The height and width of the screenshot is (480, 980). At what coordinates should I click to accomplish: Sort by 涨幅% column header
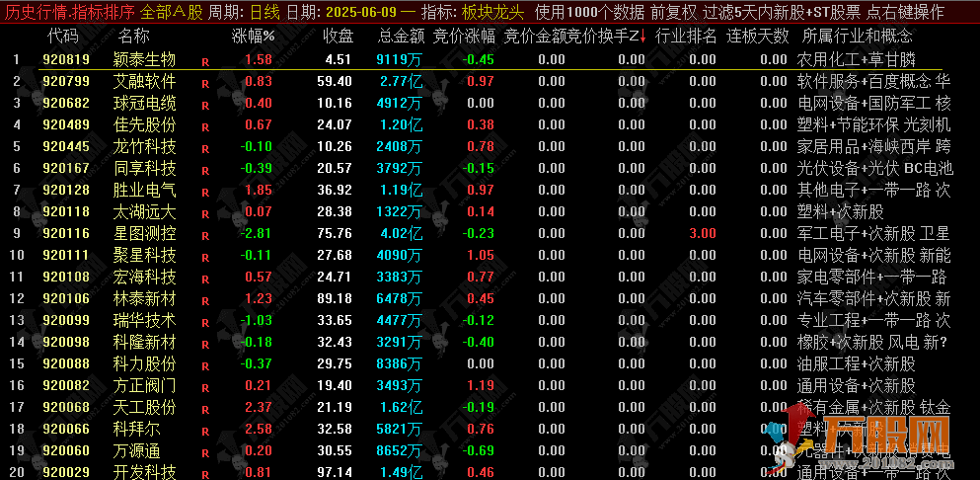click(253, 37)
